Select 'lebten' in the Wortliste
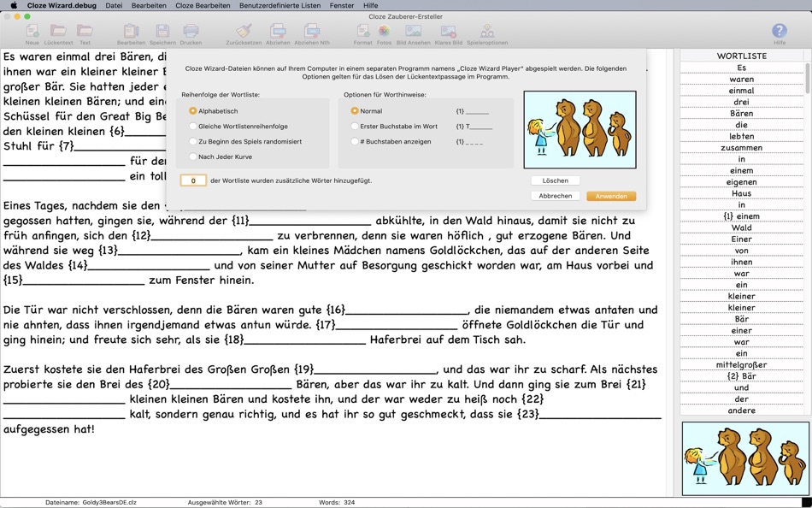Screen dimensions: 812x508 742,136
